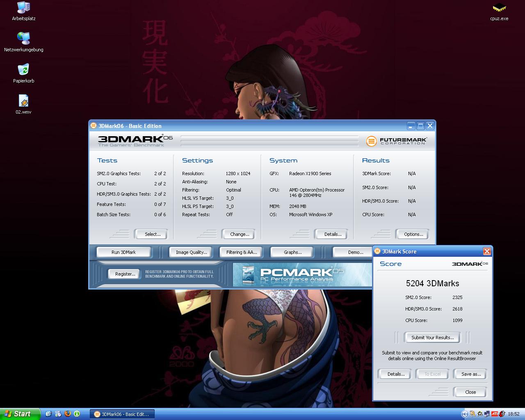525x420 pixels.
Task: Click the Batch Size Tests count 0 of 6
Action: (160, 215)
